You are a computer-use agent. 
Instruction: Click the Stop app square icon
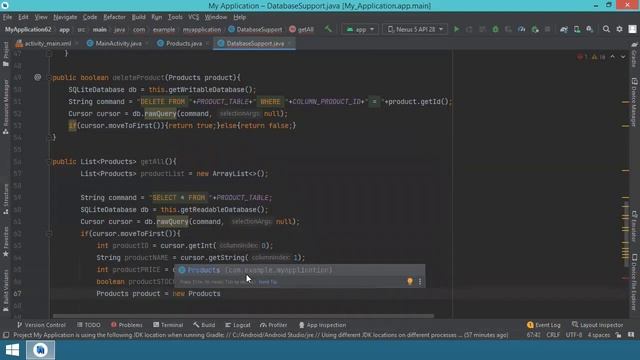click(x=547, y=29)
